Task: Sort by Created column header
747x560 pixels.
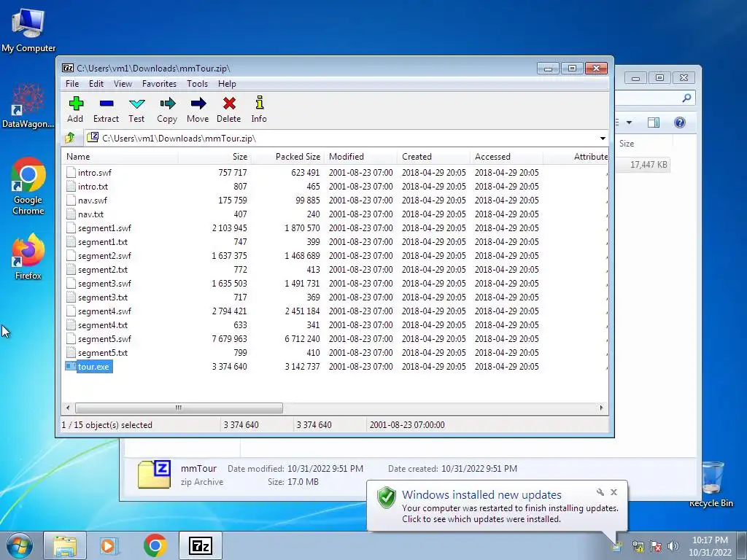Action: [x=433, y=157]
